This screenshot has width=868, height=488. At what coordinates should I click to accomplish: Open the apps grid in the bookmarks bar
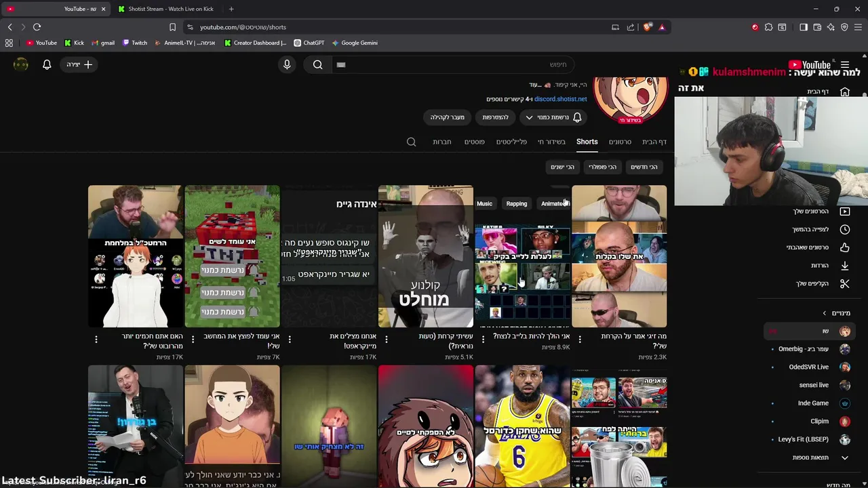(x=9, y=43)
